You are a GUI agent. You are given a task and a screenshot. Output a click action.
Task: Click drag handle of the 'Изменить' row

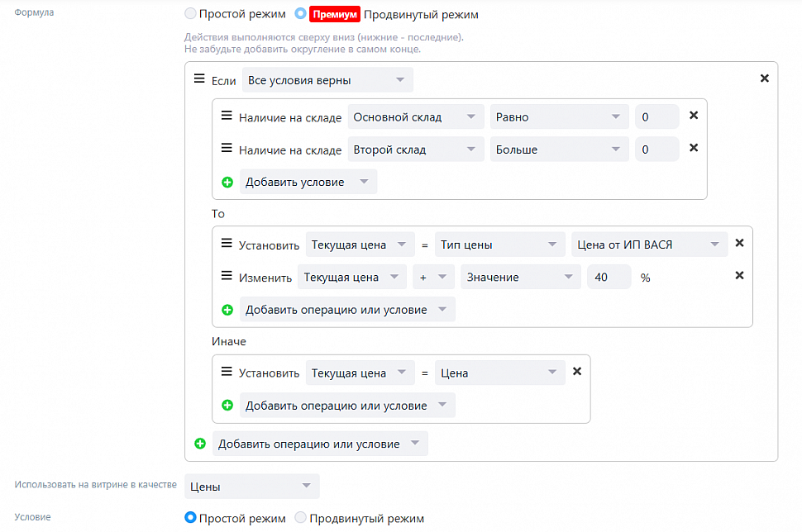(x=227, y=276)
